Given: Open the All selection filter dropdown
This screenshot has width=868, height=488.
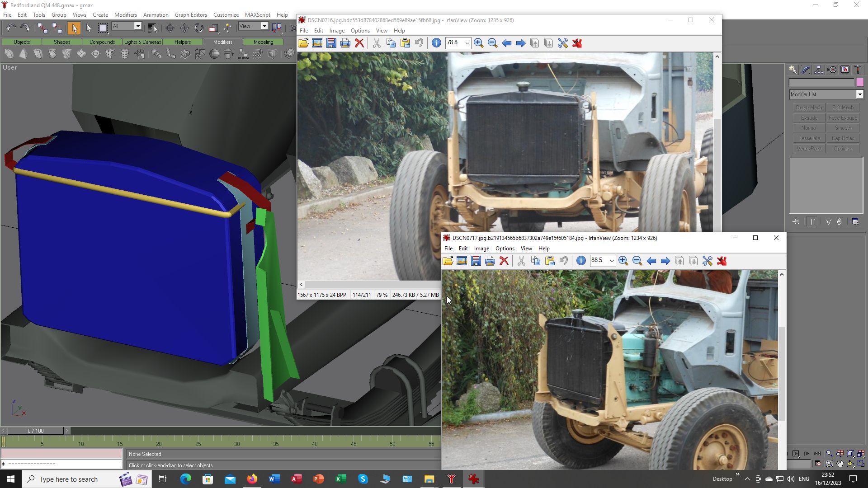Looking at the screenshot, I should [138, 26].
